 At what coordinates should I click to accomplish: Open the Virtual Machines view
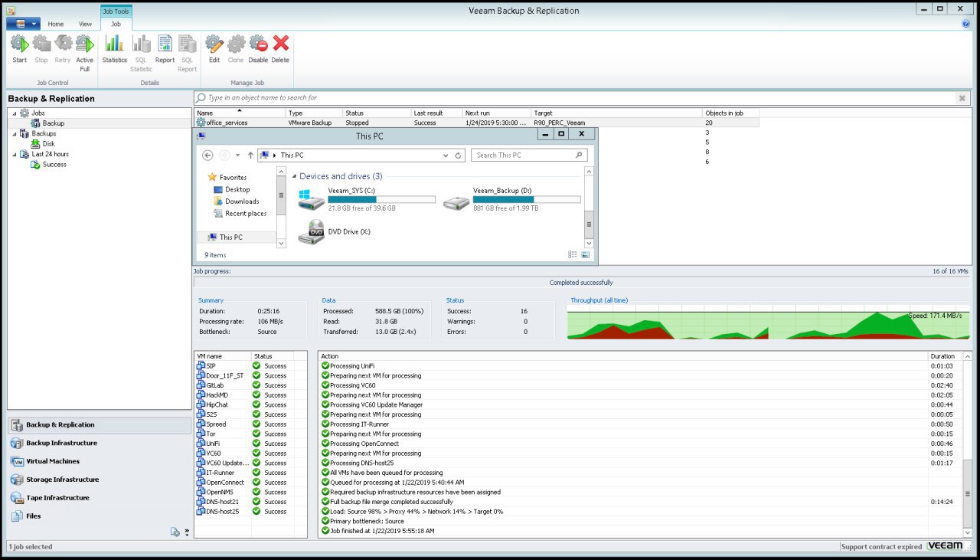(x=99, y=461)
